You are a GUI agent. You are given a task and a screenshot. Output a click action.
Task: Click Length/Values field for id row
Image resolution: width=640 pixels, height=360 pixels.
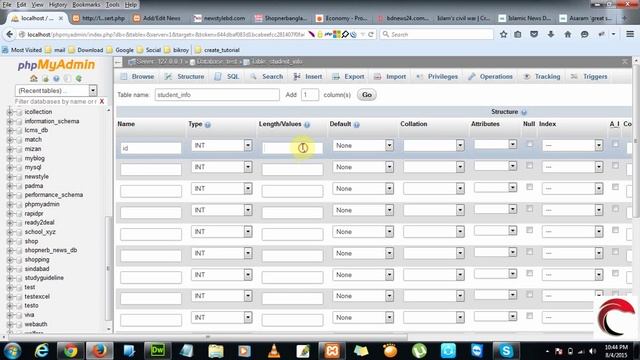point(292,148)
